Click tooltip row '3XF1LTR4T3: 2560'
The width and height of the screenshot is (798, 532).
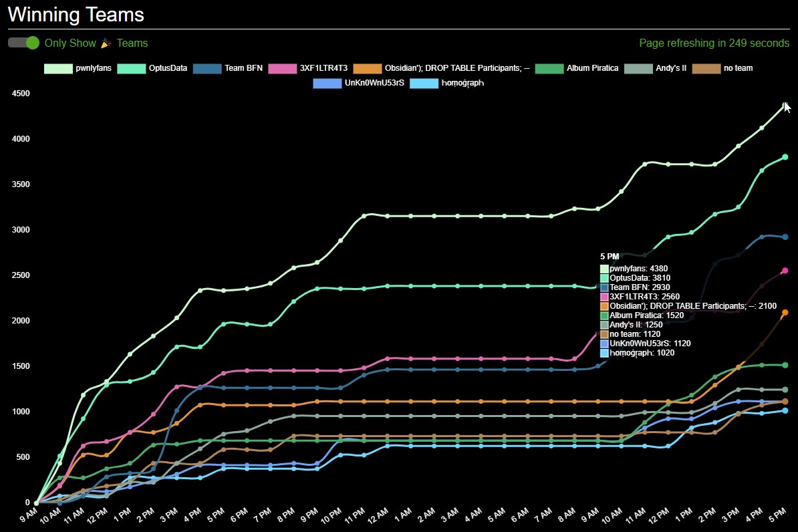pos(640,296)
